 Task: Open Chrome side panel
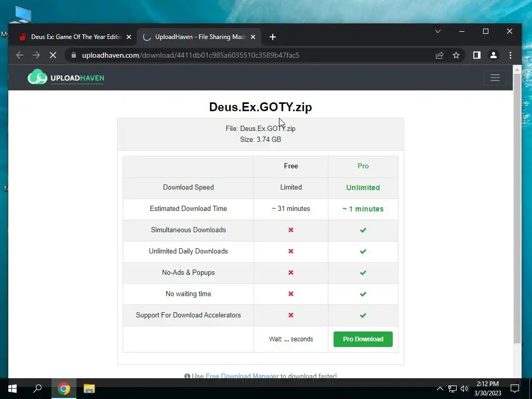coord(477,55)
